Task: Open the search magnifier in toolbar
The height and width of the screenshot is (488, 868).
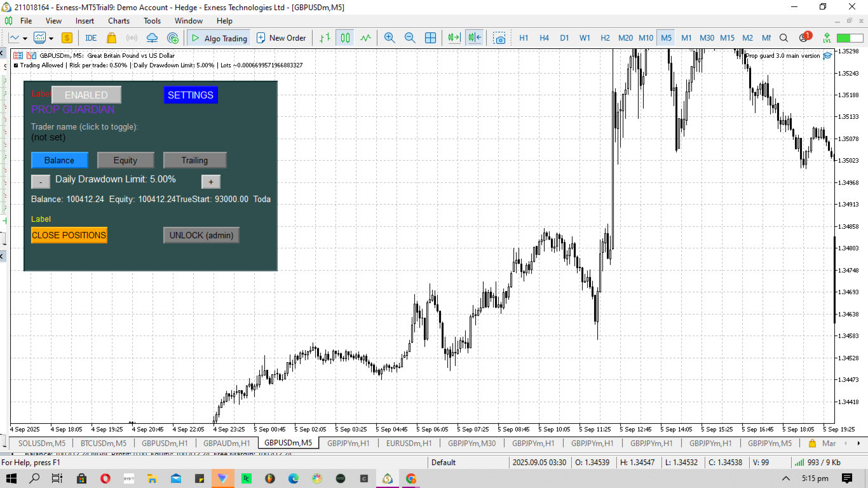Action: click(783, 38)
